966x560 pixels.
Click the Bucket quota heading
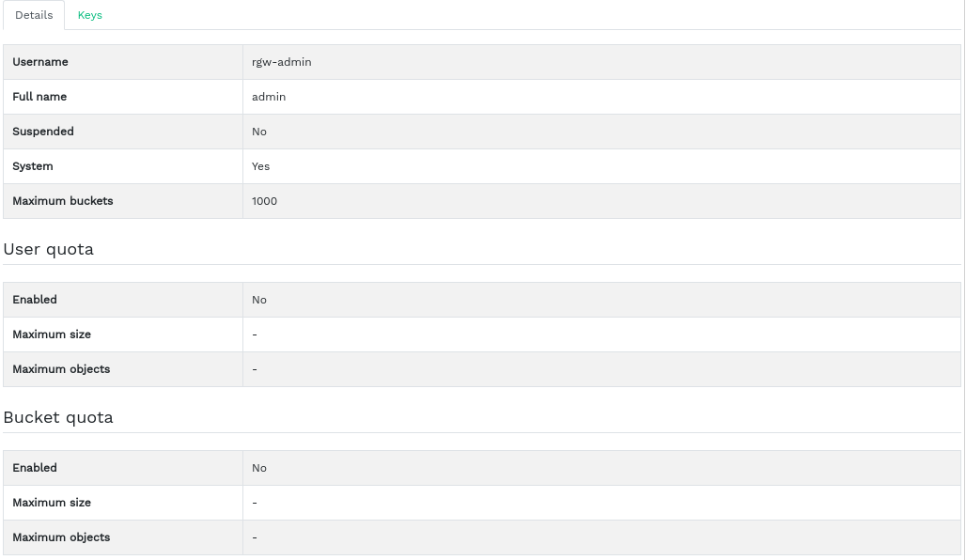click(x=58, y=417)
